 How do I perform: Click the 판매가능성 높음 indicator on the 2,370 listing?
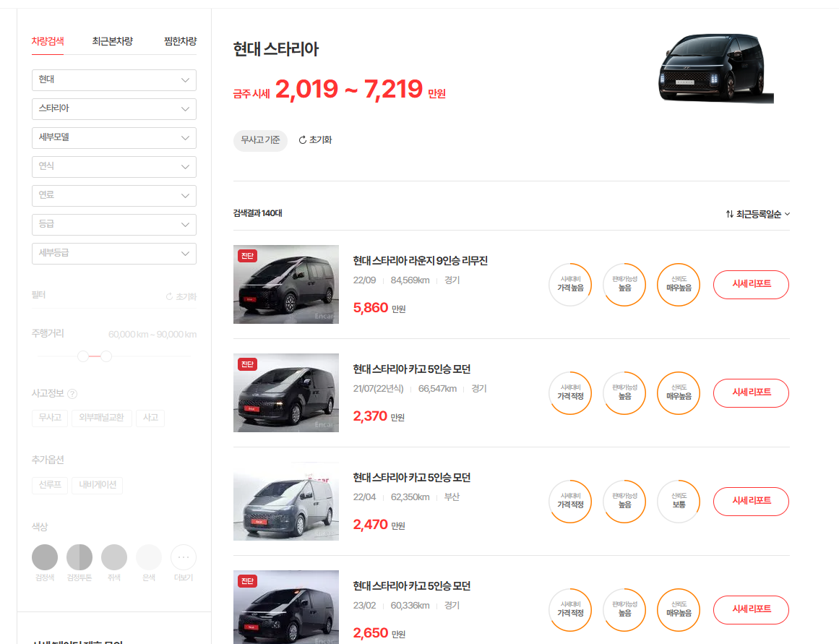tap(624, 393)
